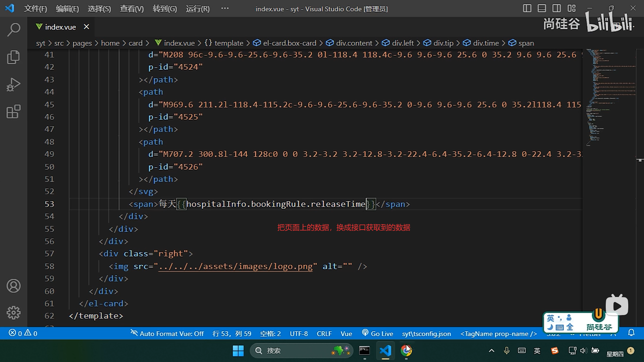The width and height of the screenshot is (644, 362).
Task: Open the Explorer files icon
Action: click(x=13, y=57)
